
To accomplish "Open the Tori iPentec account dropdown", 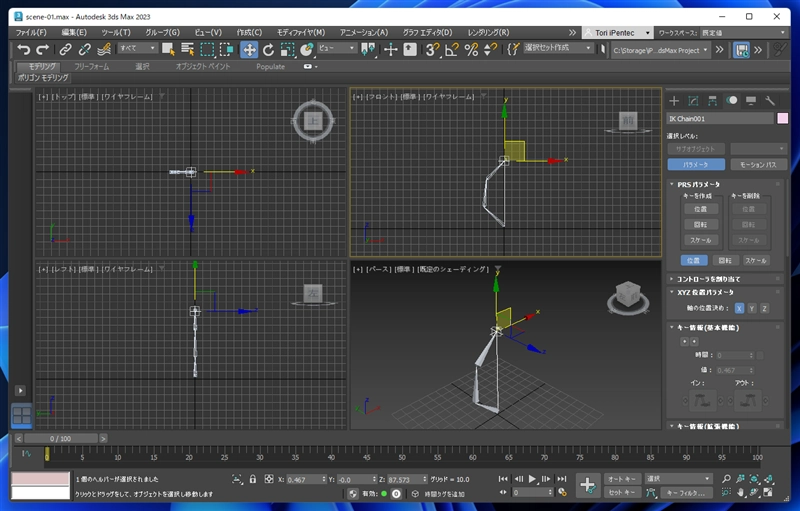I will [618, 33].
